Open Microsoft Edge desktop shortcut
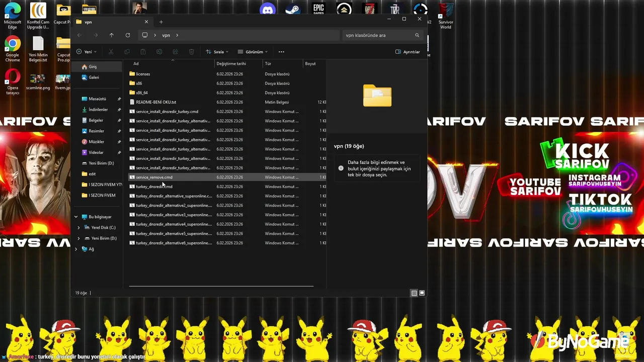 coord(13,16)
